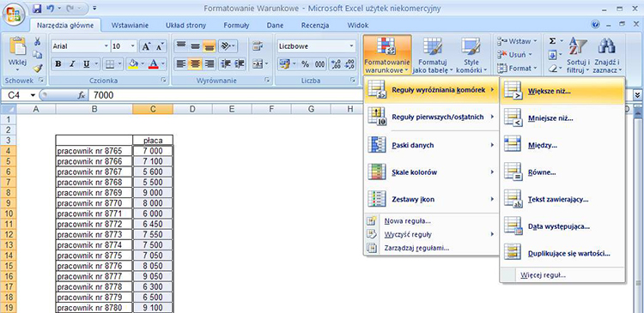
Task: Click the Office button logo
Action: [x=14, y=15]
